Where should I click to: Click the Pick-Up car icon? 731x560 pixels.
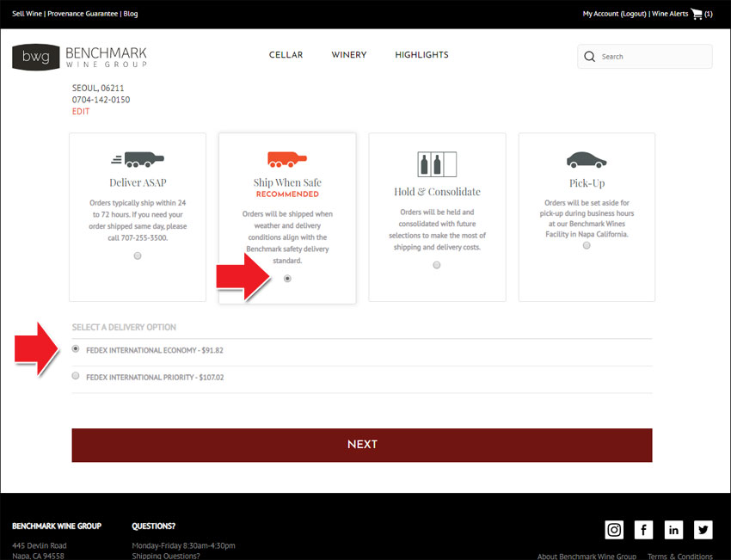587,160
